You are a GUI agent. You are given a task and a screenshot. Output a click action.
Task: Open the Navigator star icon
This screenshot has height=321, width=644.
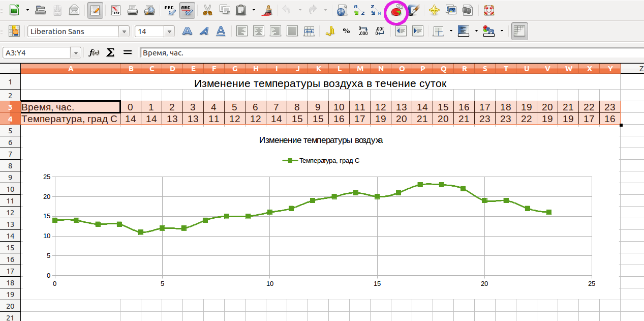coord(434,10)
